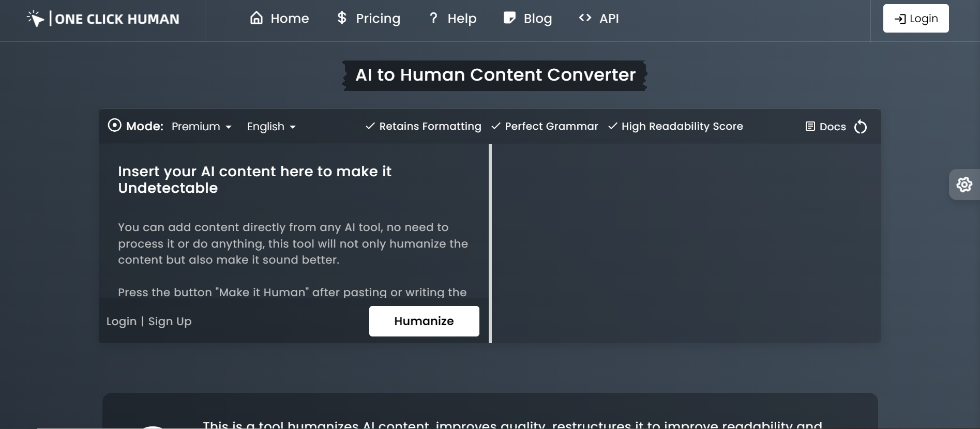Click the ONE CLICK HUMAN brand name
This screenshot has height=429, width=980.
tap(117, 19)
